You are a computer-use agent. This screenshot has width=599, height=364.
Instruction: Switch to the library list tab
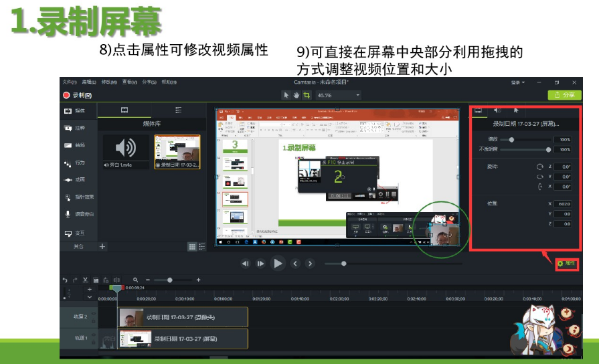[x=179, y=110]
